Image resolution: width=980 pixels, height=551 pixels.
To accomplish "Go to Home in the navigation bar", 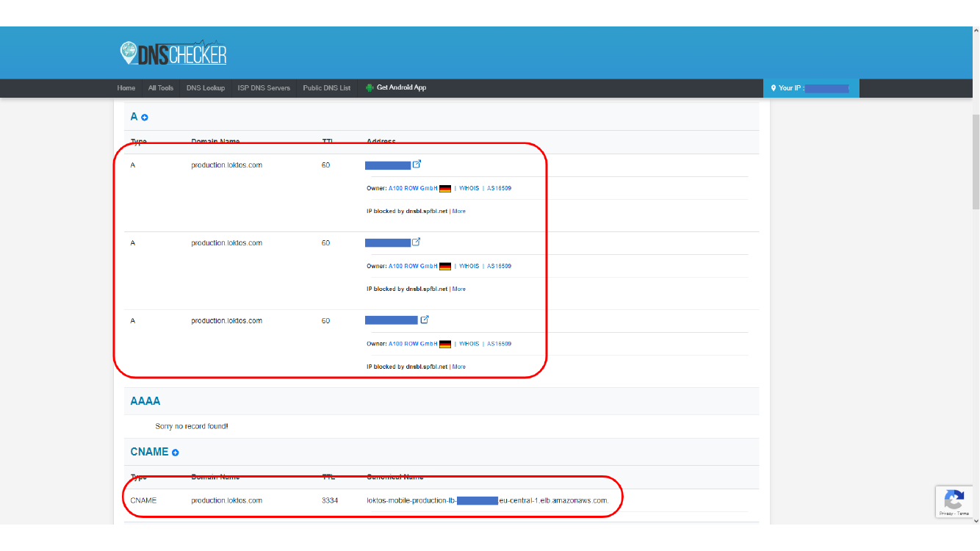I will click(126, 88).
